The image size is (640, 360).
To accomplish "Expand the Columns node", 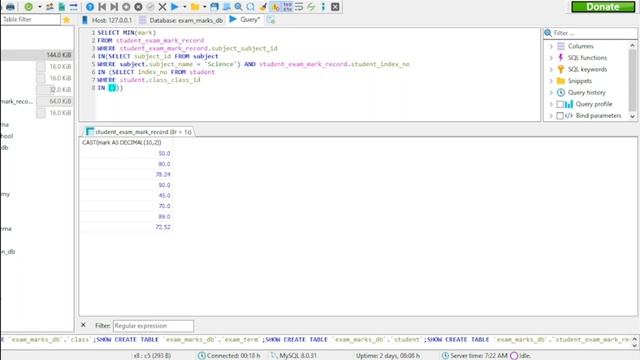I will (551, 46).
